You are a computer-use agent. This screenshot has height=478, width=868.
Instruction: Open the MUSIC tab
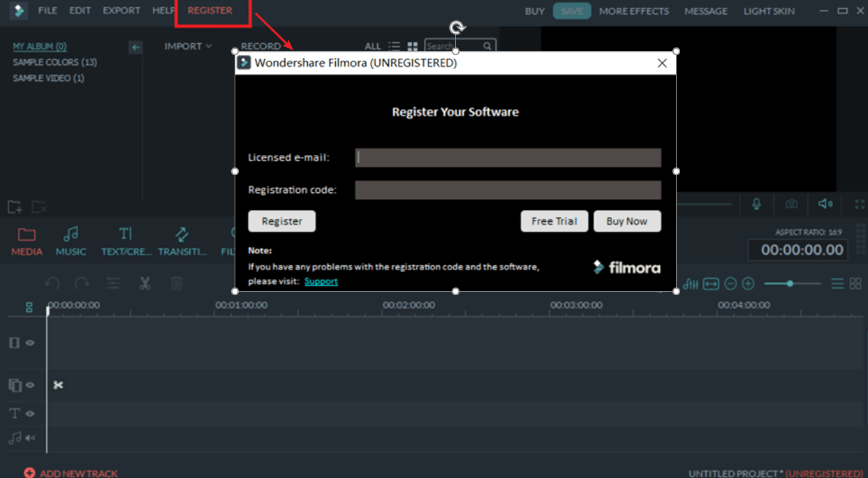click(71, 241)
